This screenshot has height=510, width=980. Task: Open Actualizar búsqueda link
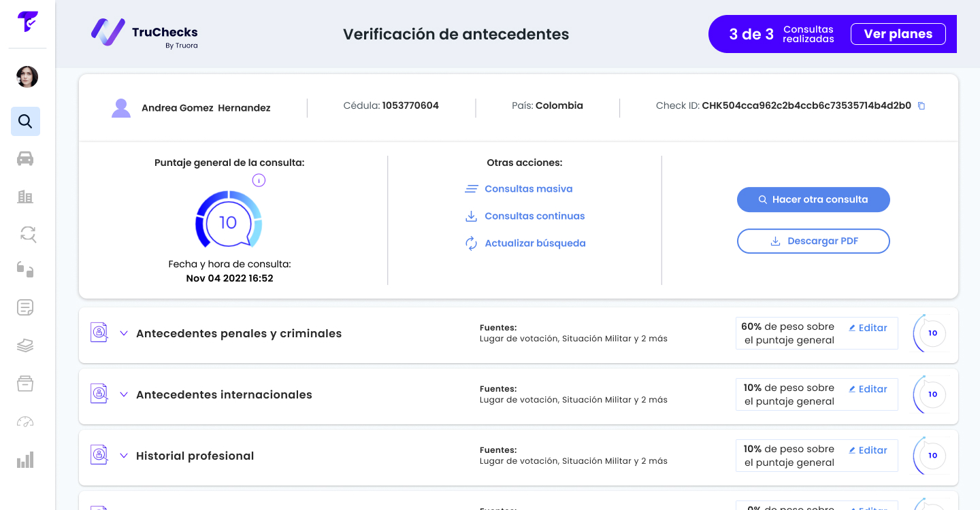535,243
